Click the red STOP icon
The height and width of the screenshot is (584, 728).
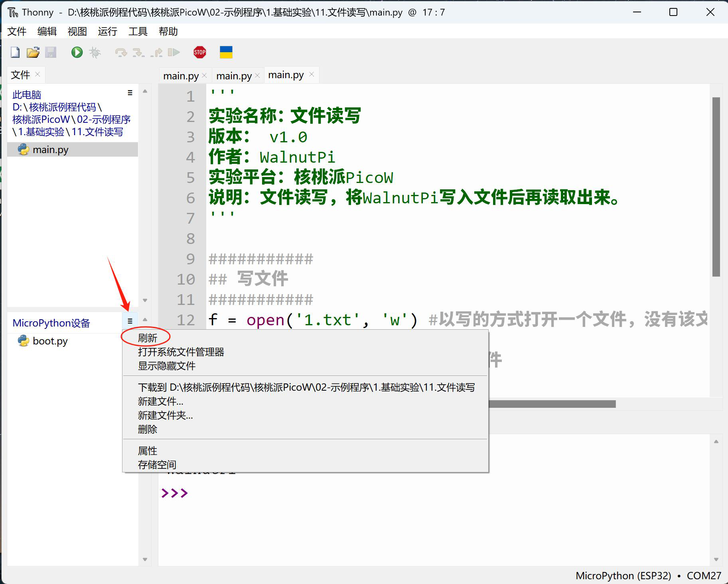coord(199,52)
